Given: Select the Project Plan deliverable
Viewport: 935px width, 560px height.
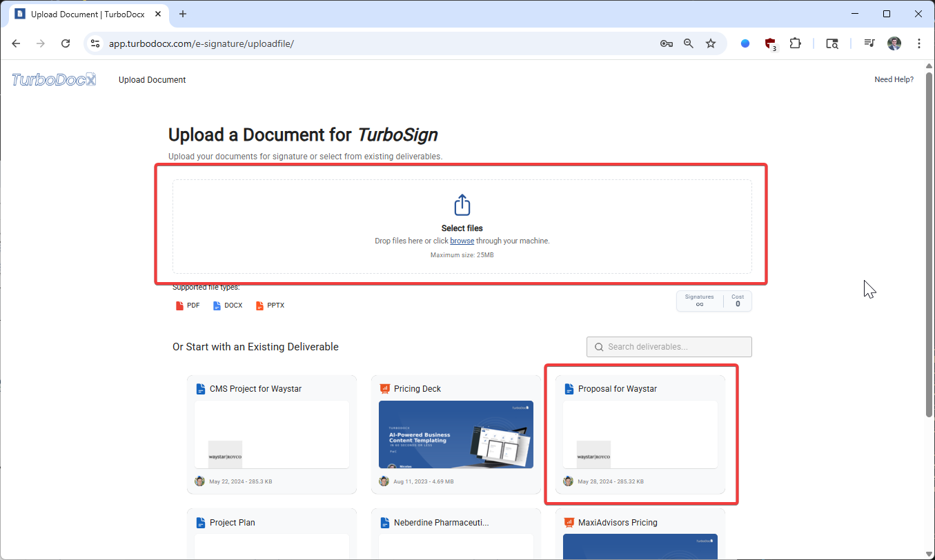Looking at the screenshot, I should click(x=233, y=523).
